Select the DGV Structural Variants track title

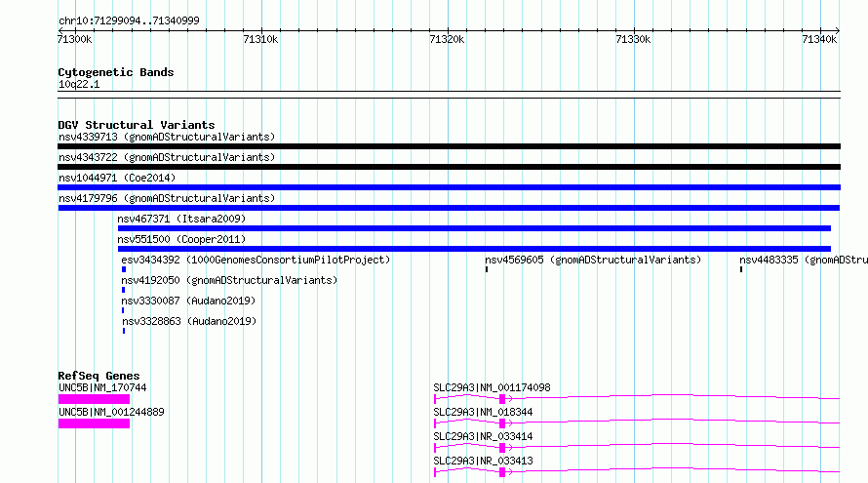pyautogui.click(x=137, y=125)
